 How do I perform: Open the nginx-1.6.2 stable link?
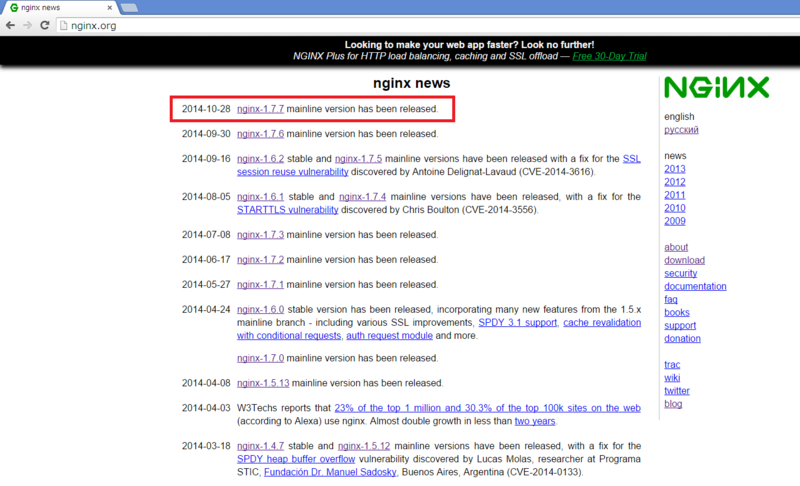(x=260, y=159)
